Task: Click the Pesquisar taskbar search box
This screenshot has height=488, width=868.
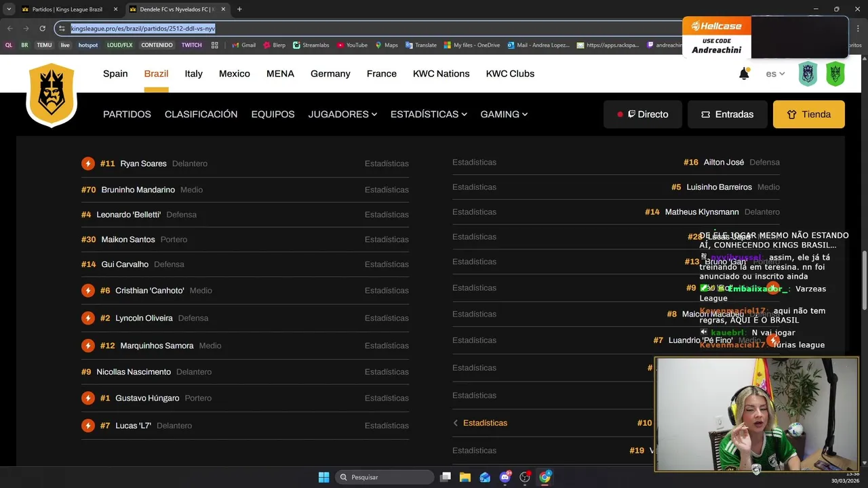Action: [384, 477]
